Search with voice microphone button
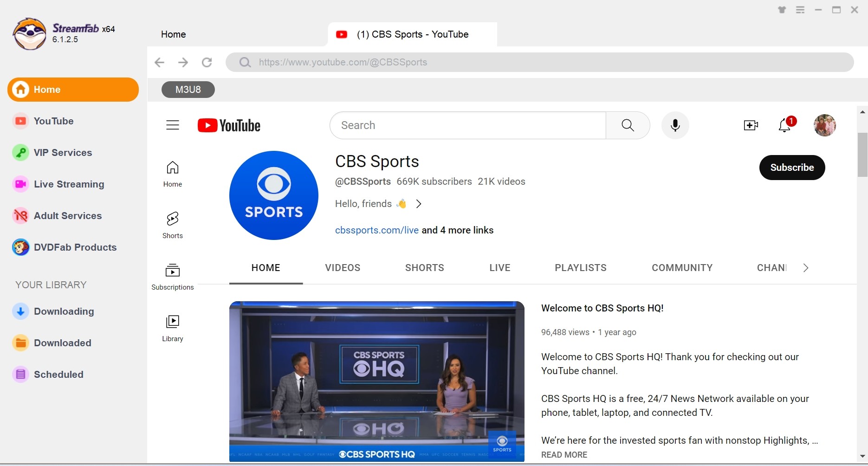This screenshot has width=868, height=466. click(x=675, y=125)
